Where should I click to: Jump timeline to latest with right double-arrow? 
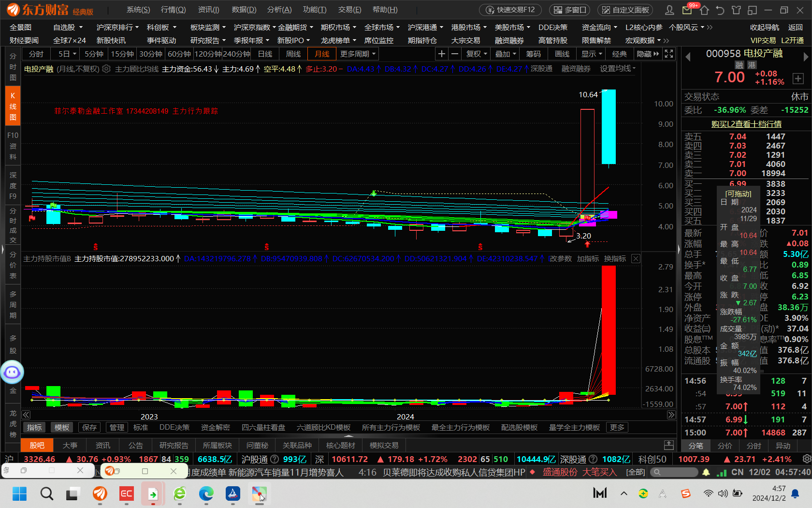tap(671, 415)
